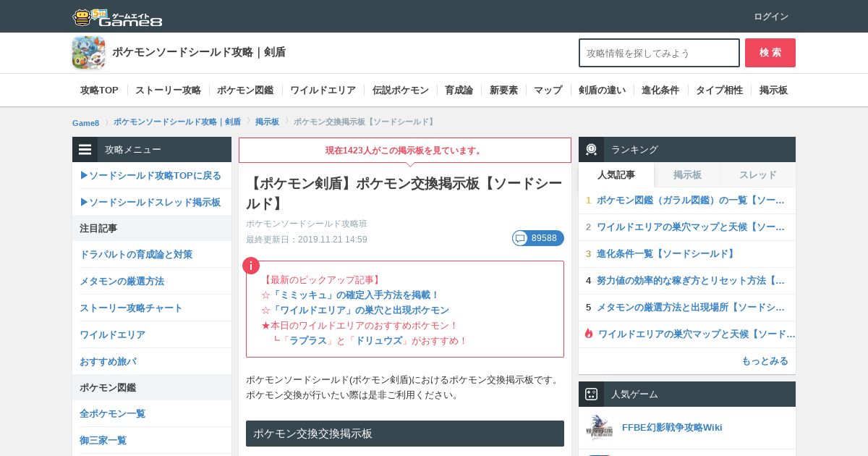Open ワイルドエリア navigation item
868x456 pixels.
323,90
